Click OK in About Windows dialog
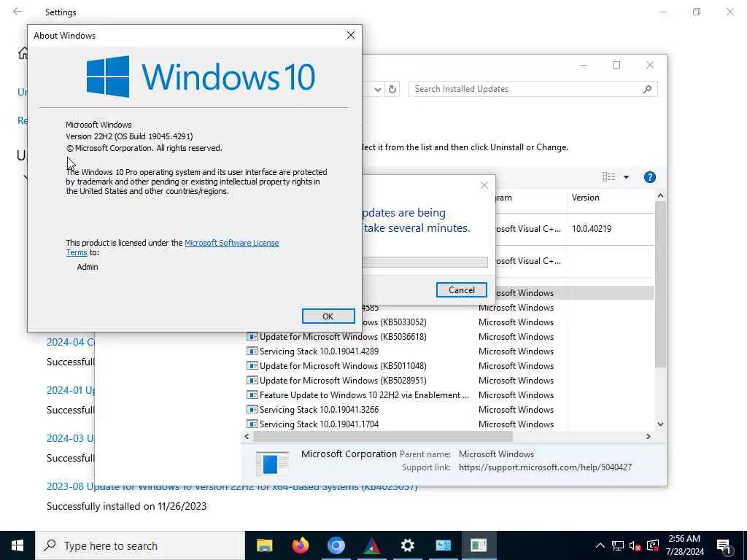 point(328,316)
